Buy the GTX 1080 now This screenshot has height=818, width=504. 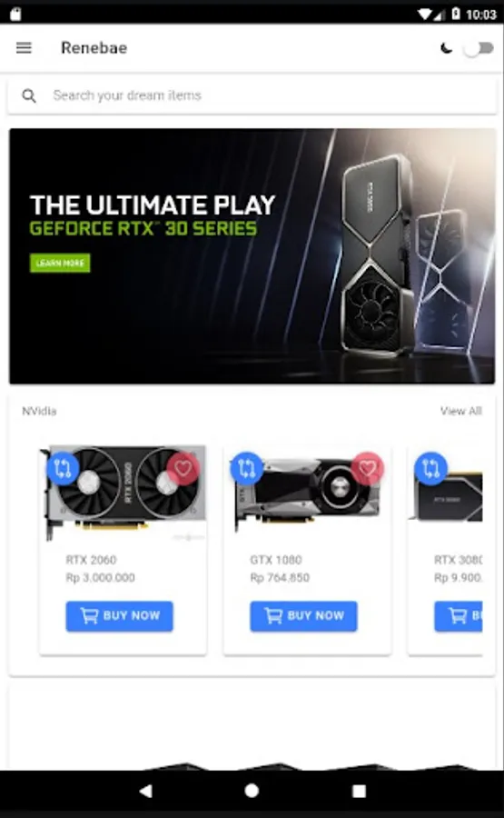click(304, 616)
